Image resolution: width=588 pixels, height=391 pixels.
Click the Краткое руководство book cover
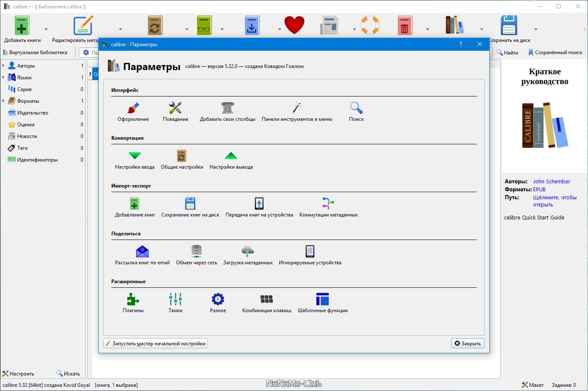click(x=545, y=116)
